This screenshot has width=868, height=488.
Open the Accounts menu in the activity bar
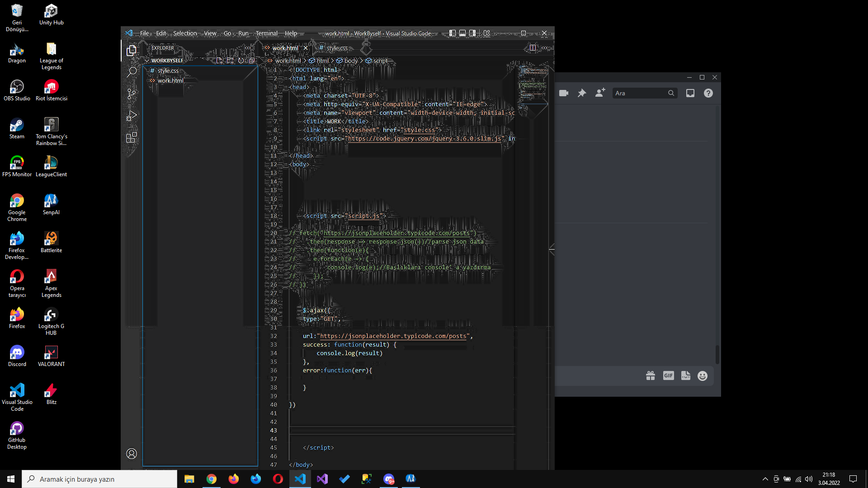tap(132, 454)
